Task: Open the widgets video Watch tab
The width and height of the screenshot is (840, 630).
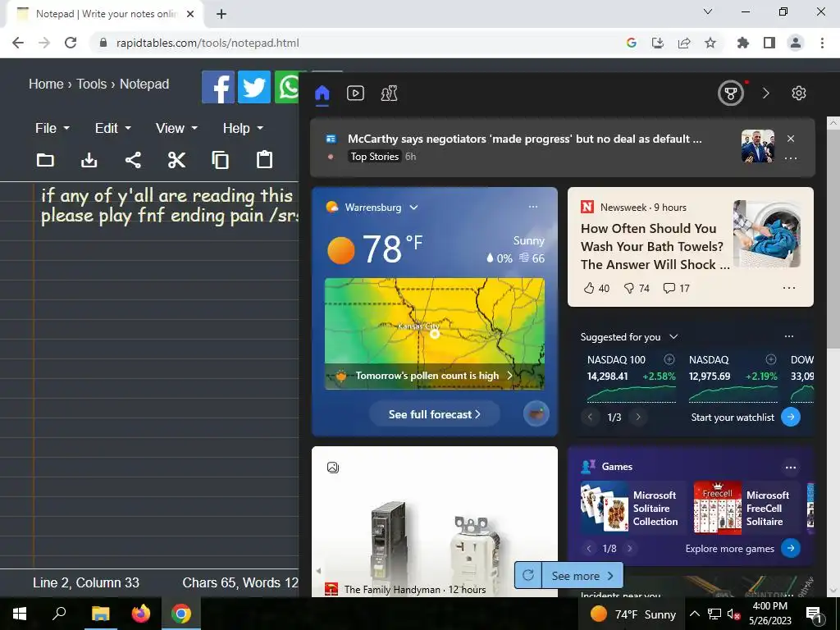Action: tap(355, 94)
